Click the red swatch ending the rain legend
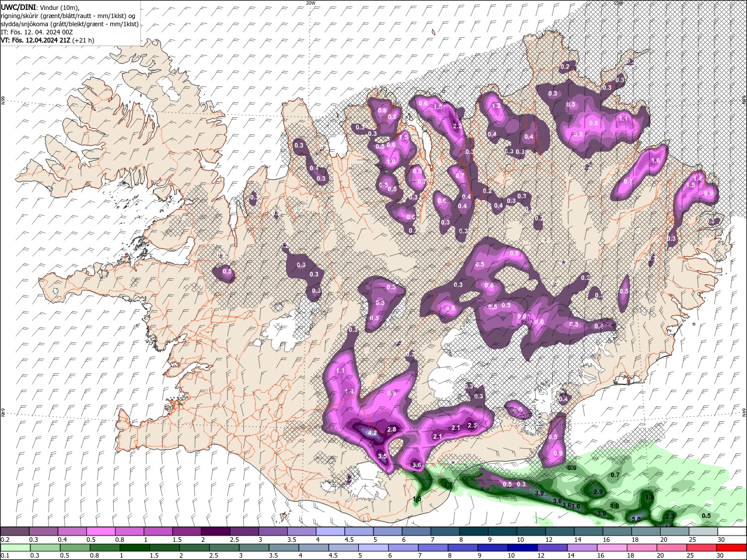 [732, 547]
